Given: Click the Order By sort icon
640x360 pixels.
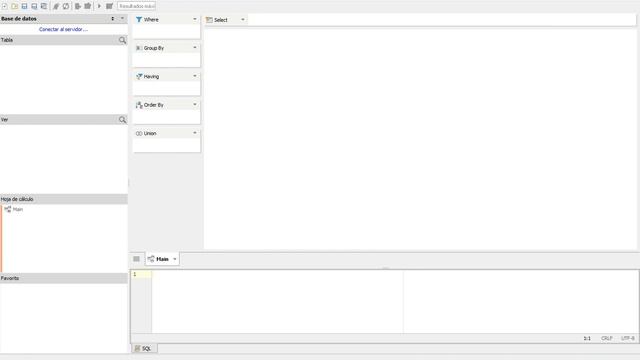Looking at the screenshot, I should pos(139,105).
